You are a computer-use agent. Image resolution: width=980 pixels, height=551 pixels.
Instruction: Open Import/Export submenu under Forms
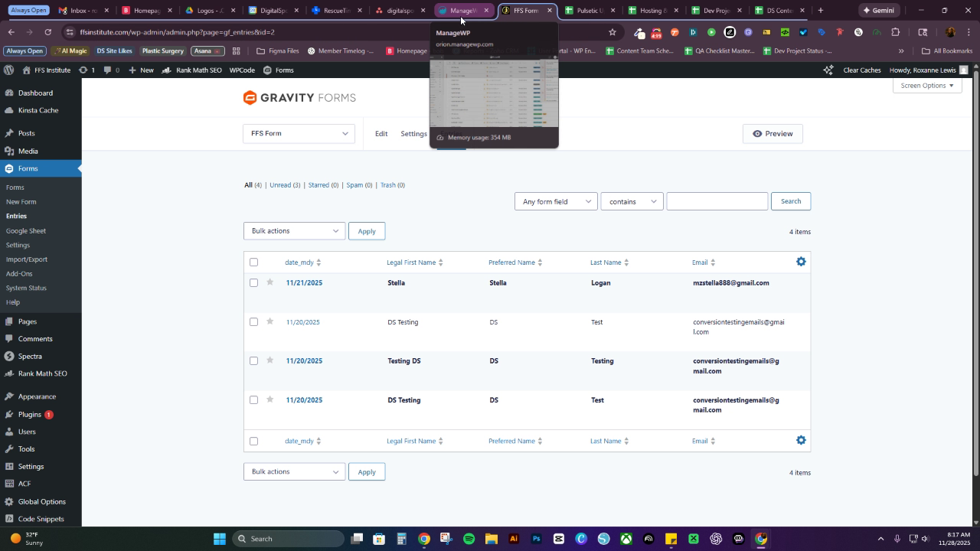[27, 259]
